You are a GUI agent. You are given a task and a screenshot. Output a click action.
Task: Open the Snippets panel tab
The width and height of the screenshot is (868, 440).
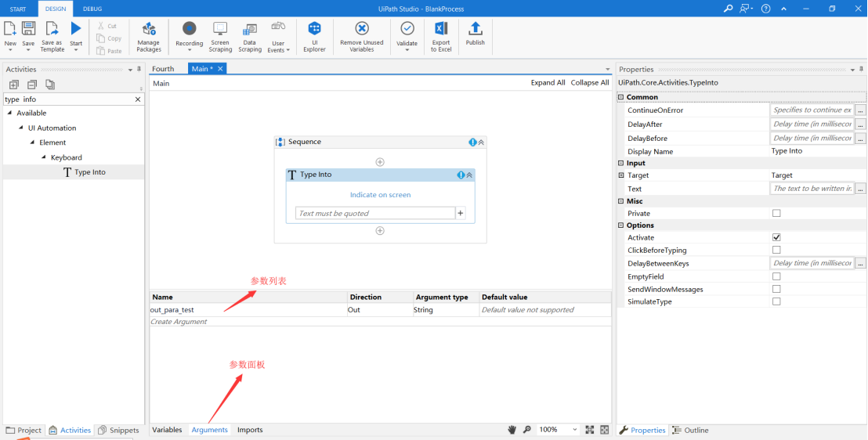(x=118, y=430)
